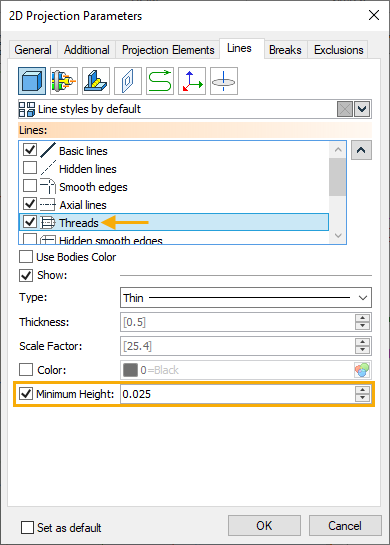Toggle the Axial lines checkbox

30,204
